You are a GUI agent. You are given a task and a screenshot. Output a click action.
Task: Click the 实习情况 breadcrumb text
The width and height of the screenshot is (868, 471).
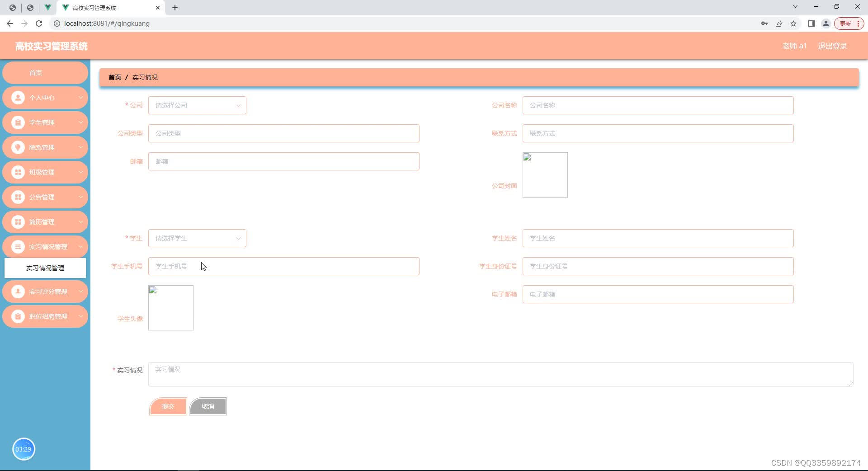(145, 77)
